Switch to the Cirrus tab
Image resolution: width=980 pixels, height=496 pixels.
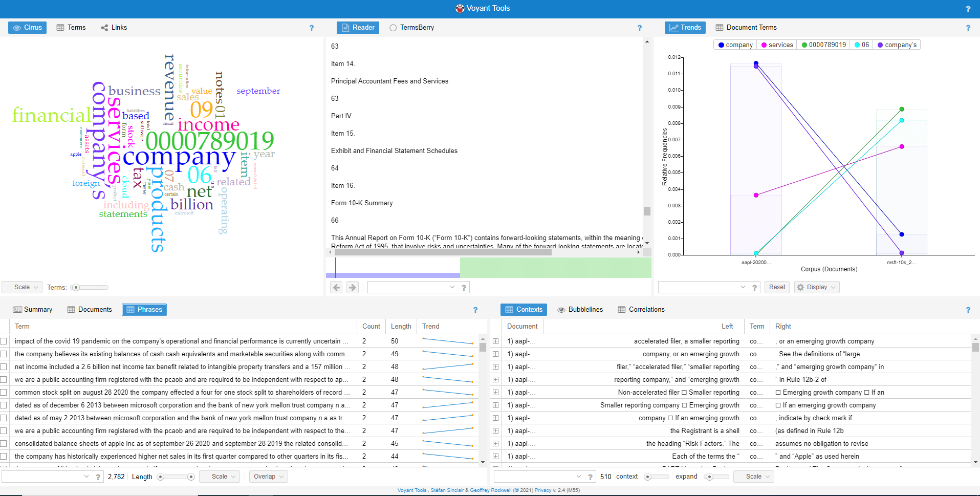point(28,28)
